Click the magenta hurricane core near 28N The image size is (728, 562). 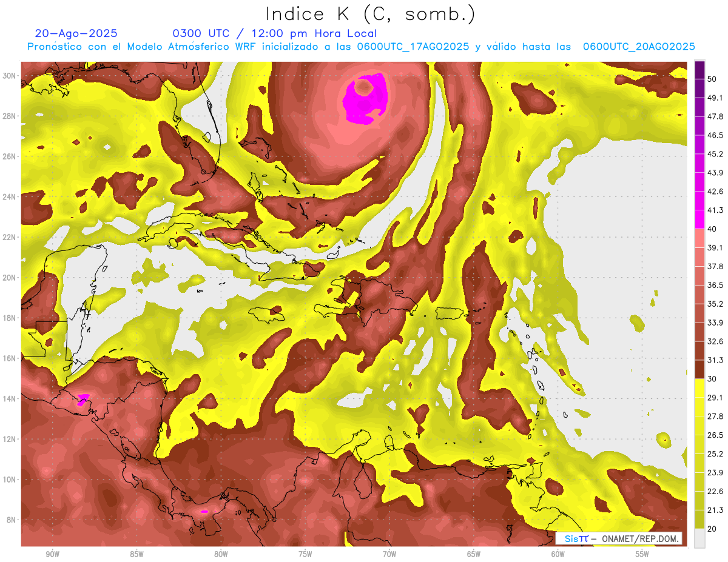pyautogui.click(x=365, y=100)
